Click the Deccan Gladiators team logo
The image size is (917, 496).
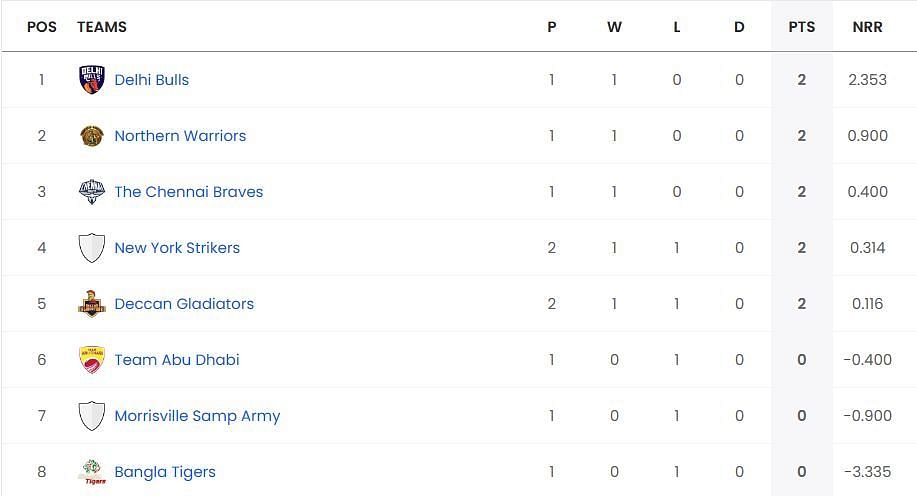(92, 304)
